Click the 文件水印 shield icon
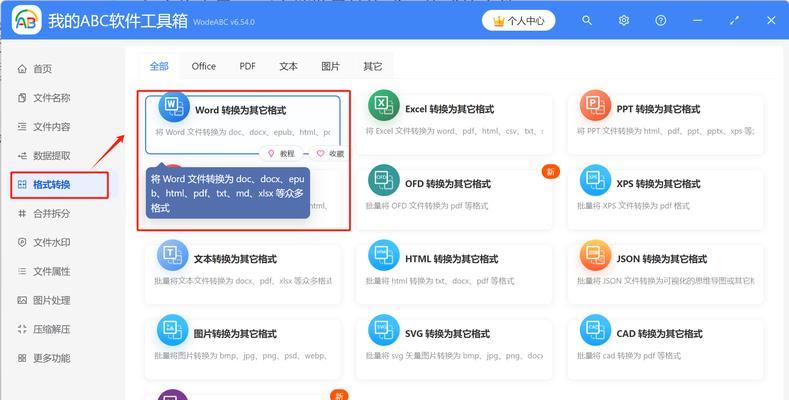The height and width of the screenshot is (400, 789). click(22, 243)
